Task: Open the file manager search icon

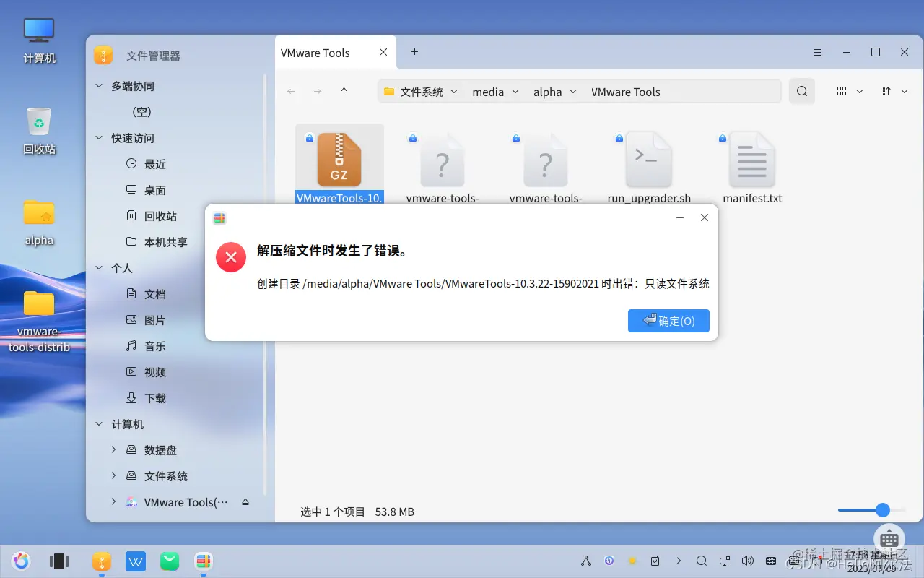Action: click(x=801, y=91)
